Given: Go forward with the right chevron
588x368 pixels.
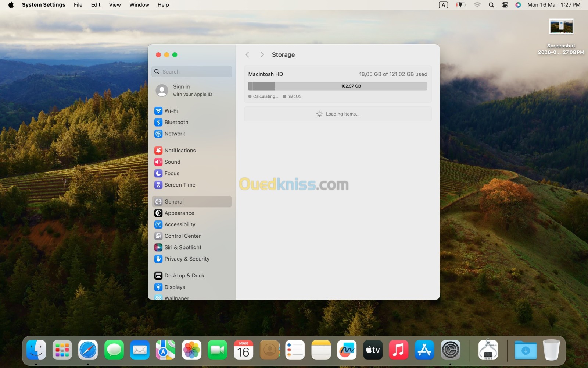Looking at the screenshot, I should click(262, 54).
